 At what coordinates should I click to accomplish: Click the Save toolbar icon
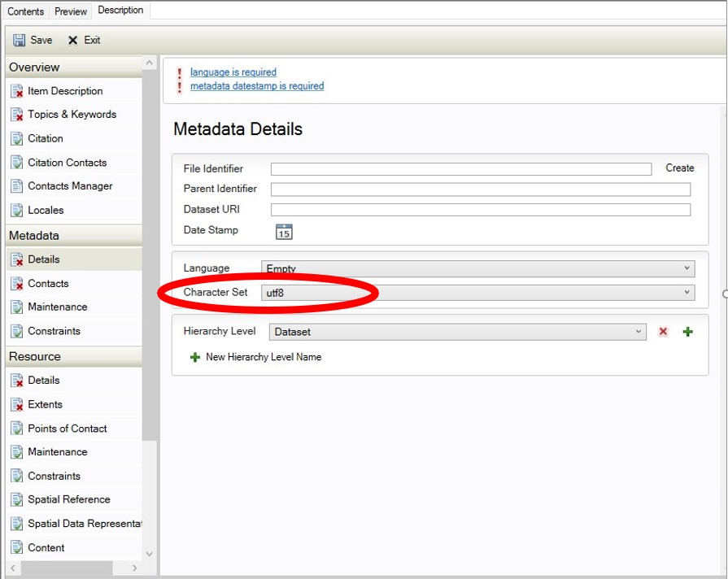coord(33,39)
